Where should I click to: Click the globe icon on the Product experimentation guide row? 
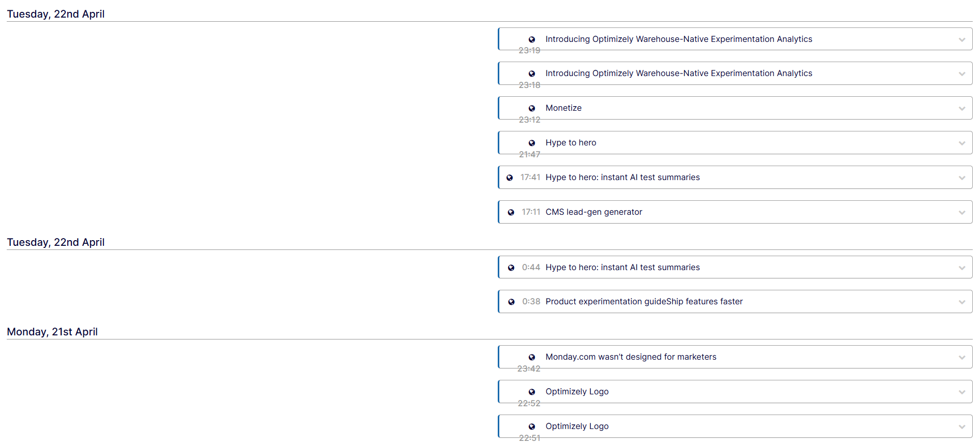pos(511,302)
